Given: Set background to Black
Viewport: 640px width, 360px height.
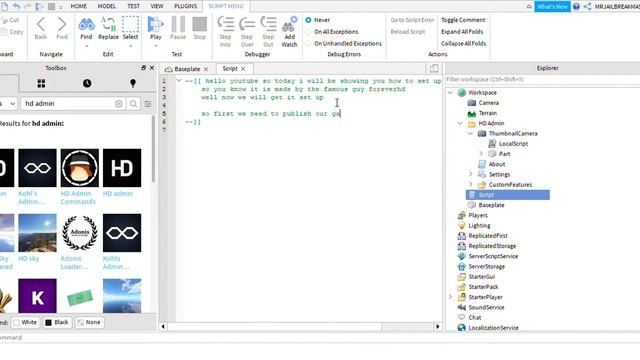Looking at the screenshot, I should coord(57,322).
